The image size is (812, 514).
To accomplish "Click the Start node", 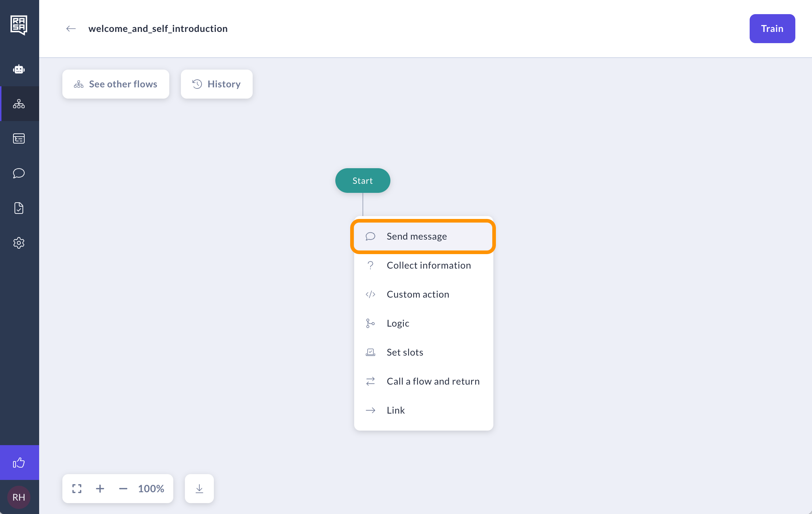I will [x=362, y=181].
